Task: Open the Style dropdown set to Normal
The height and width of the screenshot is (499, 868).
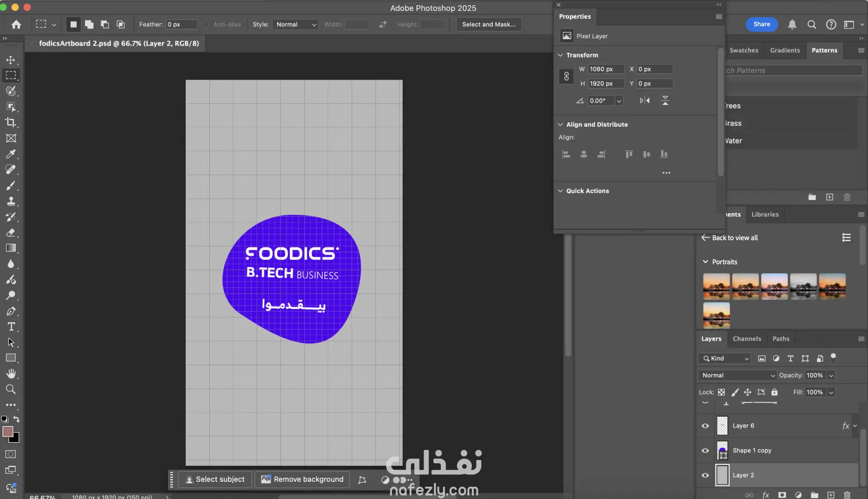Action: click(x=295, y=24)
